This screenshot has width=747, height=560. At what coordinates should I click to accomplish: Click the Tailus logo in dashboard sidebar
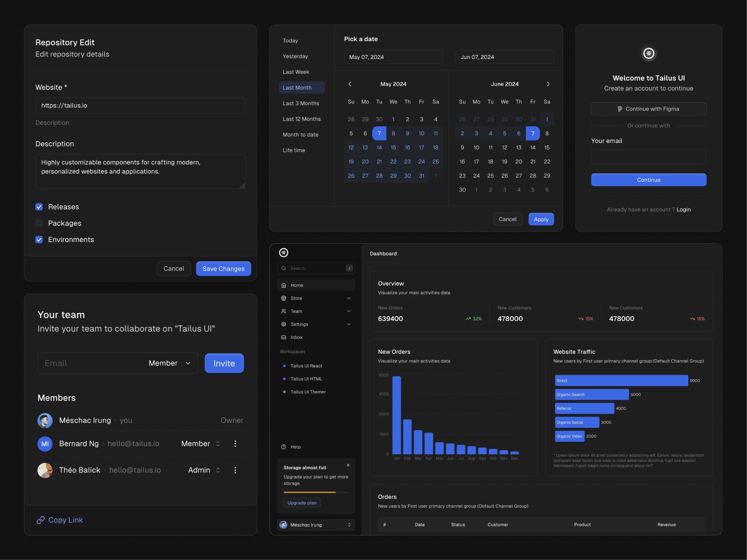click(x=284, y=253)
